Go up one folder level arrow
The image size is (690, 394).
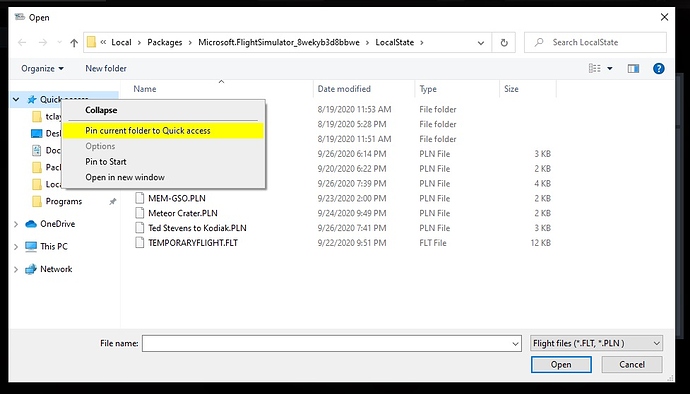74,43
